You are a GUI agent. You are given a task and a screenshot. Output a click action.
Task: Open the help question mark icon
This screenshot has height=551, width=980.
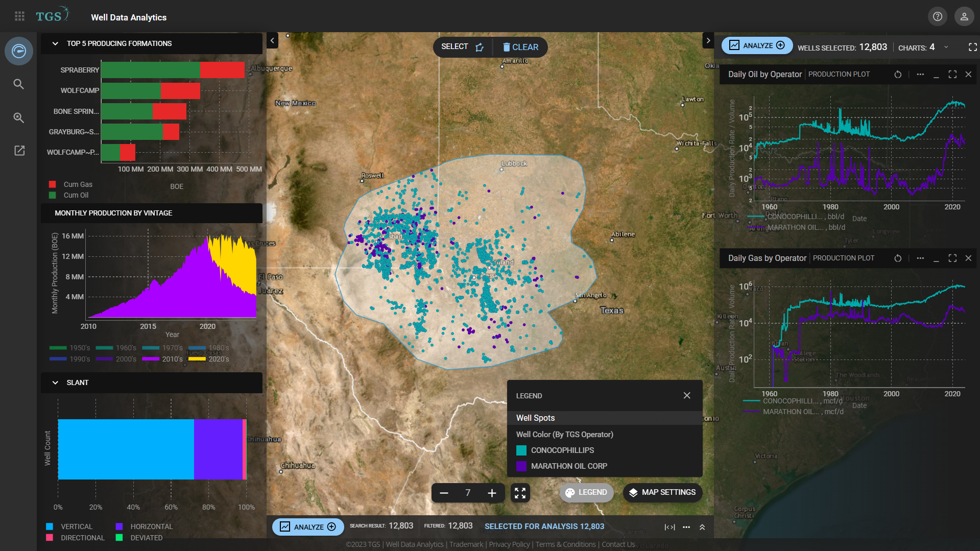[938, 16]
